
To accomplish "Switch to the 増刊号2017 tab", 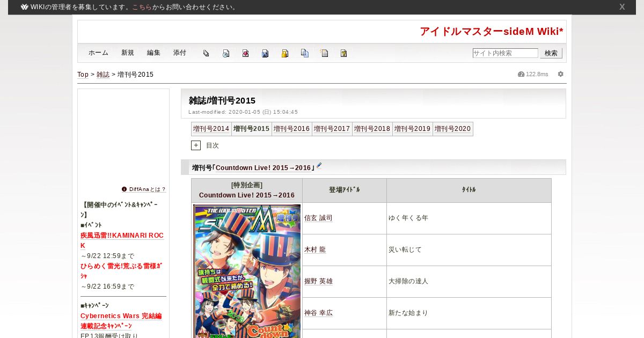I will [x=332, y=129].
